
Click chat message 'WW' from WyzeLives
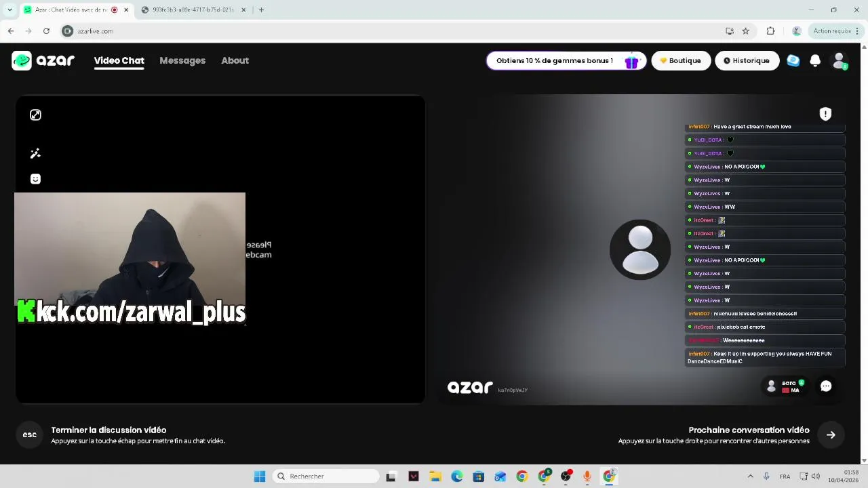(730, 207)
